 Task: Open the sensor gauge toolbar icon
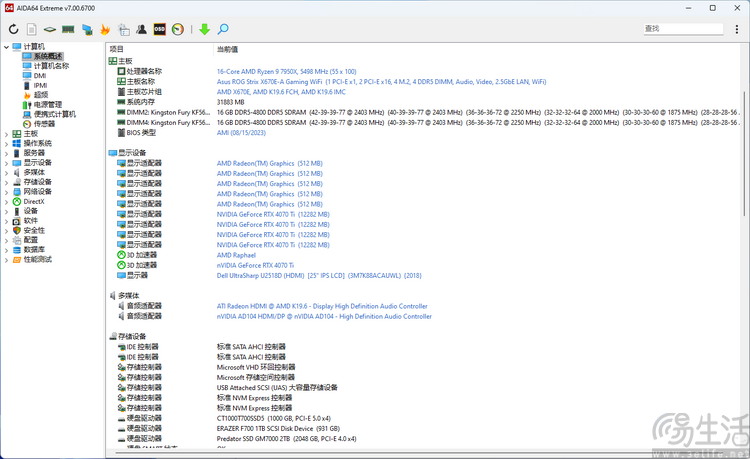[x=178, y=30]
